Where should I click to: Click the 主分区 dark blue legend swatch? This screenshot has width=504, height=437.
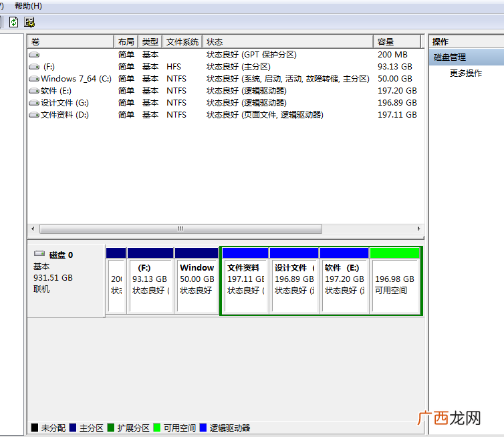[x=73, y=428]
